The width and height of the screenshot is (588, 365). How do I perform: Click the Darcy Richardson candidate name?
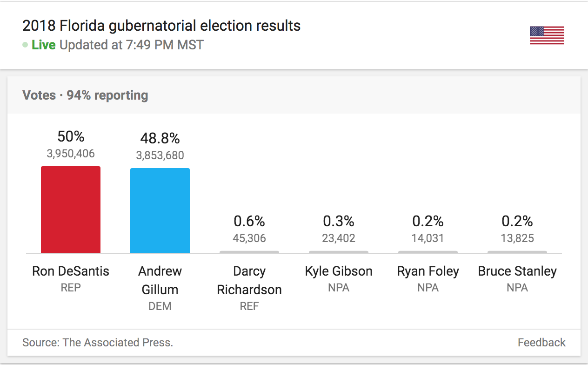(249, 280)
